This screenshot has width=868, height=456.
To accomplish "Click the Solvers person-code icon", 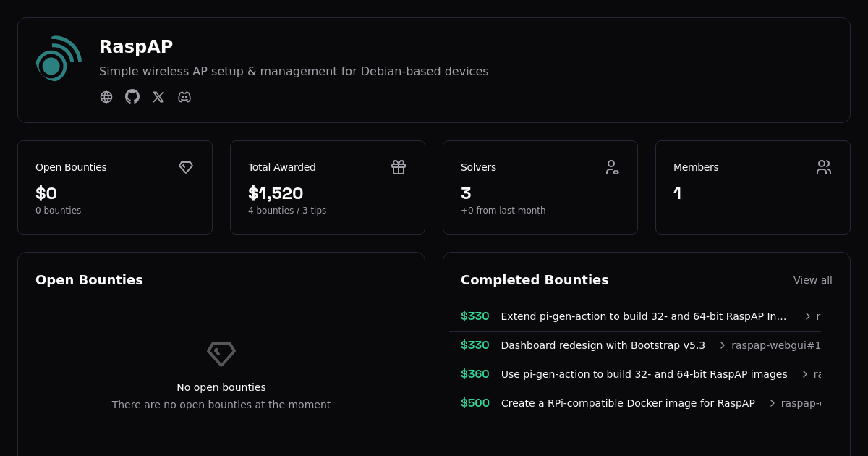I will pos(611,167).
